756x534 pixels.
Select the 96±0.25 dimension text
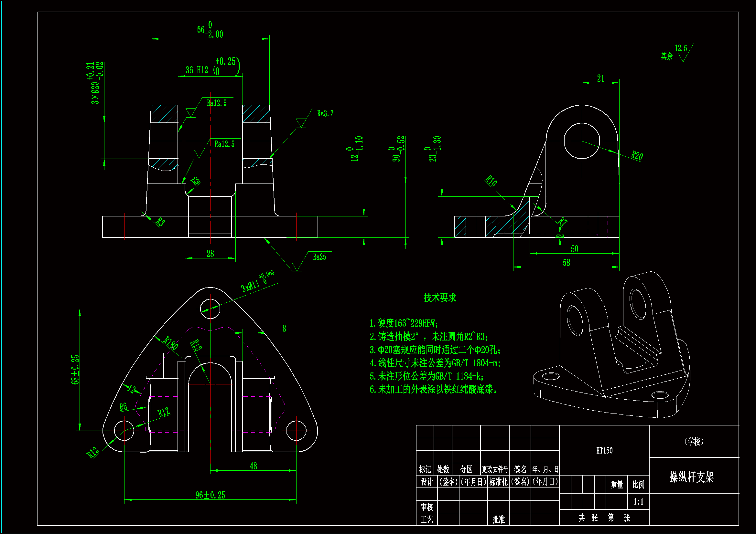(x=210, y=495)
